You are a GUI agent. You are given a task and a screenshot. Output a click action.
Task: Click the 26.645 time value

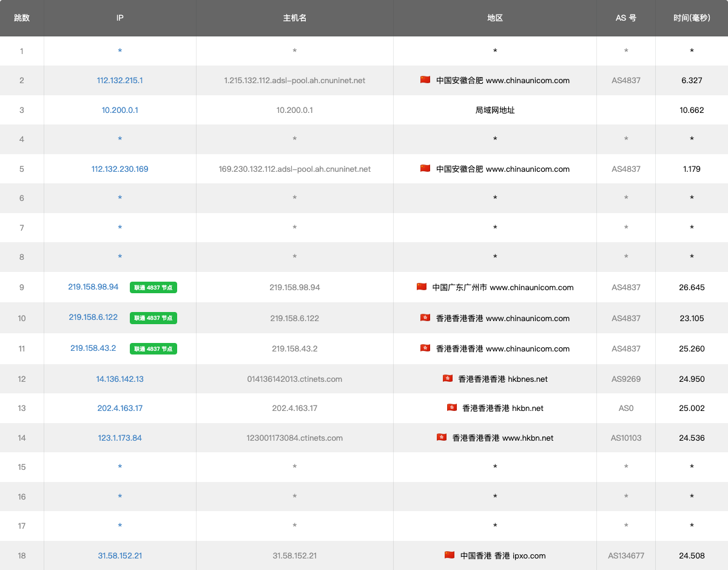(x=692, y=287)
